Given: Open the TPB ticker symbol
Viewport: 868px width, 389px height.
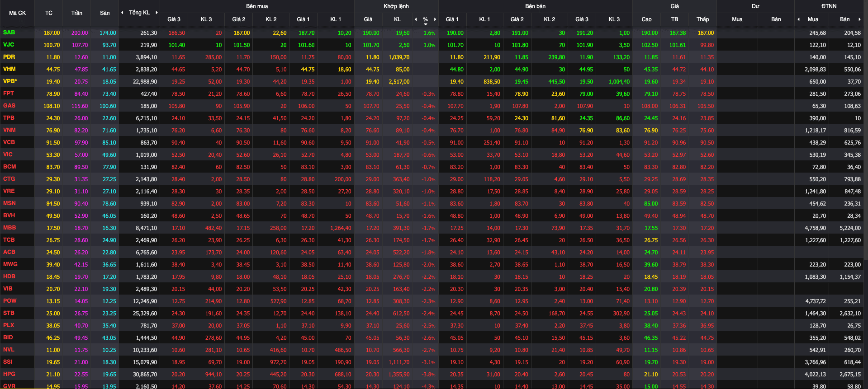Looking at the screenshot, I should pyautogui.click(x=9, y=118).
